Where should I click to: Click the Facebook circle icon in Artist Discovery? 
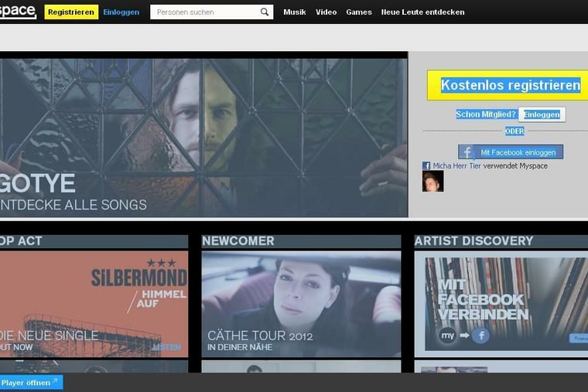(x=480, y=336)
